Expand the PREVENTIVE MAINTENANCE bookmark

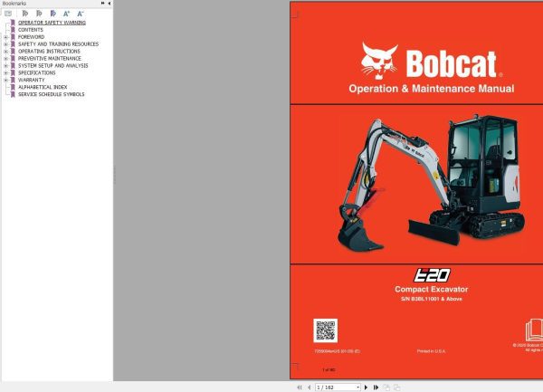5,59
